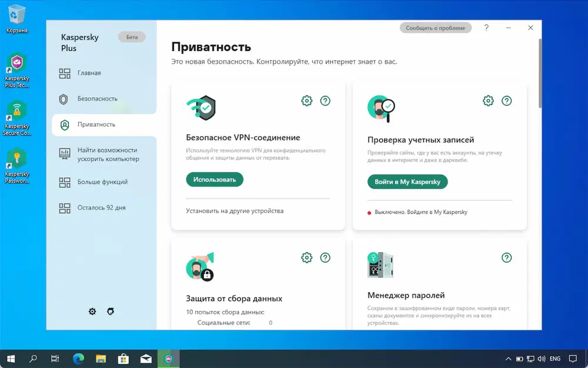Screen dimensions: 588x368
Task: Open help for the VPN connection card
Action: (x=325, y=101)
